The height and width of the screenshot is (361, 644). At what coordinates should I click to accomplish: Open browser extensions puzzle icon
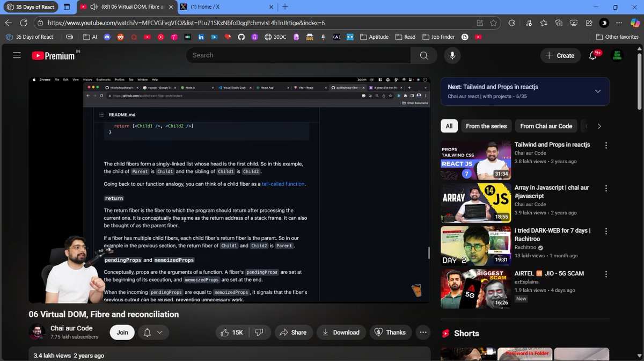(x=511, y=23)
